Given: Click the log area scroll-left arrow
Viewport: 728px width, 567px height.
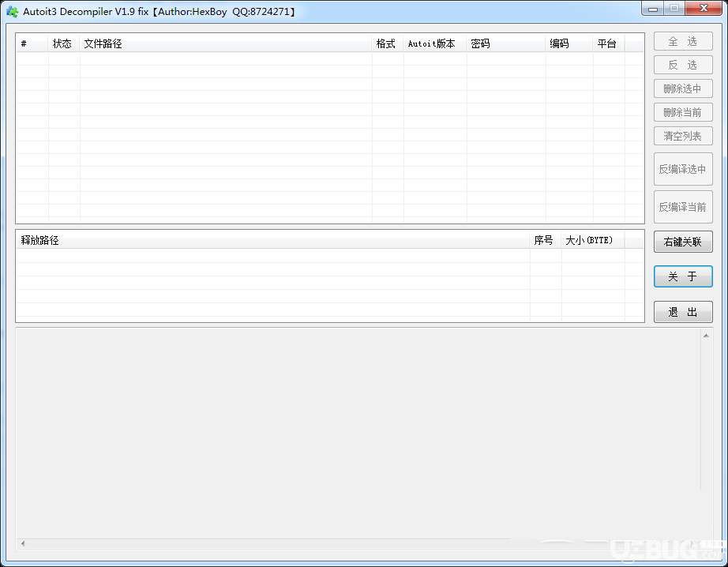Looking at the screenshot, I should (x=23, y=543).
